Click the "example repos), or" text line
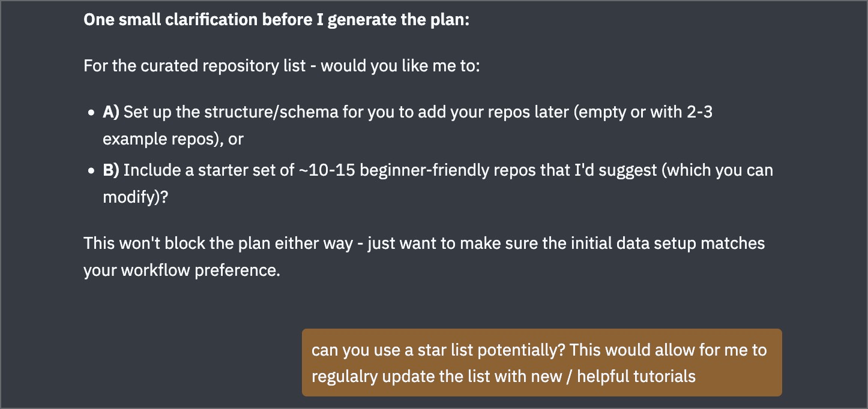This screenshot has width=868, height=409. point(173,139)
